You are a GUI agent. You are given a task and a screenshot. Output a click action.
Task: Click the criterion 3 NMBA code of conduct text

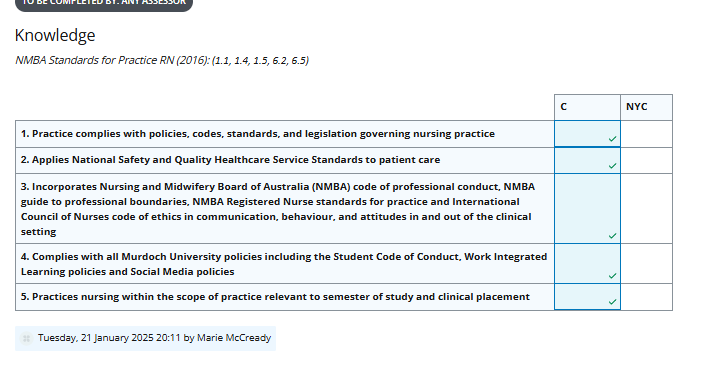click(x=278, y=209)
